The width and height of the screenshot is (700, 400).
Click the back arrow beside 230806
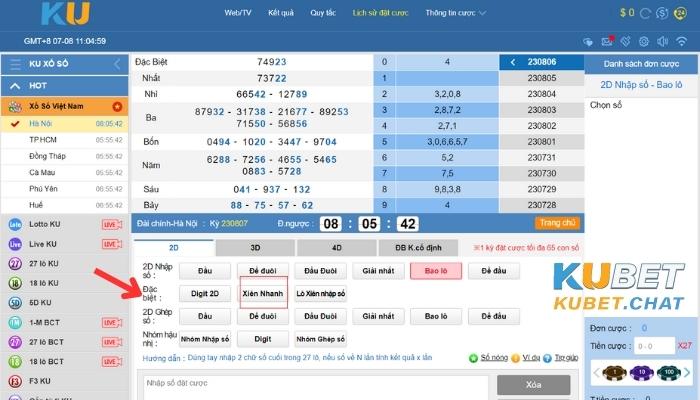[513, 62]
